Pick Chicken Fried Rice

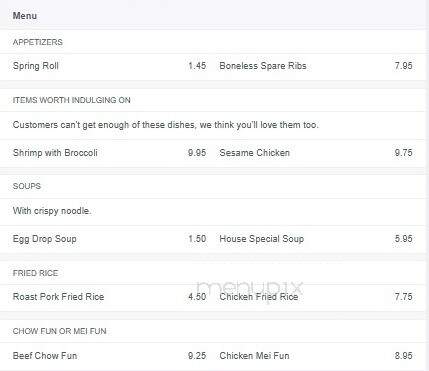(259, 297)
